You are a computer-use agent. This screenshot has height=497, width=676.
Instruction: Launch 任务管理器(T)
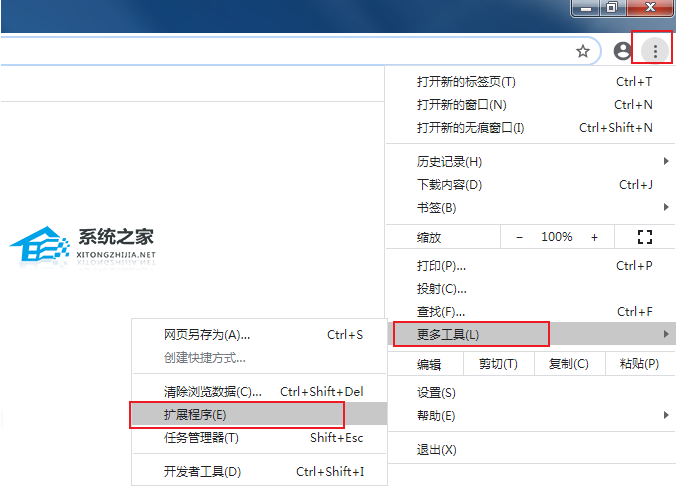tap(260, 438)
